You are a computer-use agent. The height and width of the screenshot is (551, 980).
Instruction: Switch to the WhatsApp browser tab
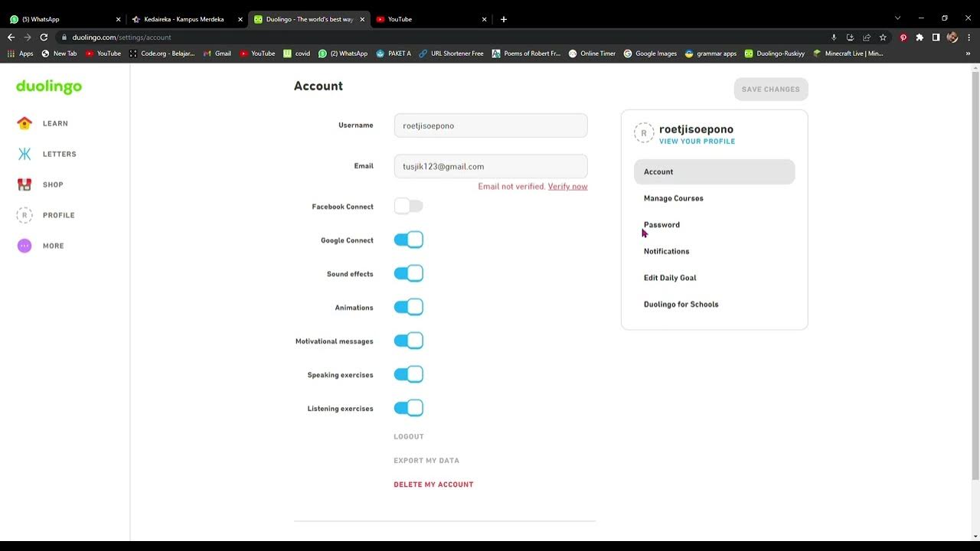(64, 19)
